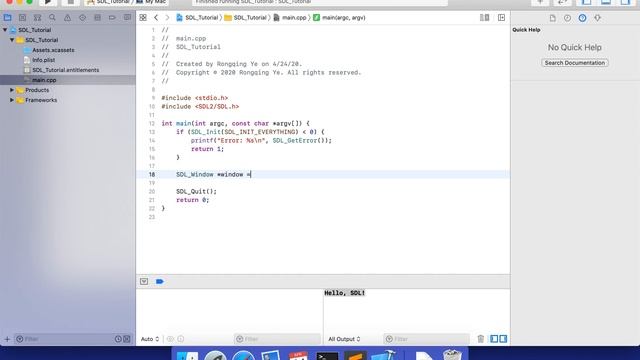Click main(argc, argv) in jump bar

(340, 18)
